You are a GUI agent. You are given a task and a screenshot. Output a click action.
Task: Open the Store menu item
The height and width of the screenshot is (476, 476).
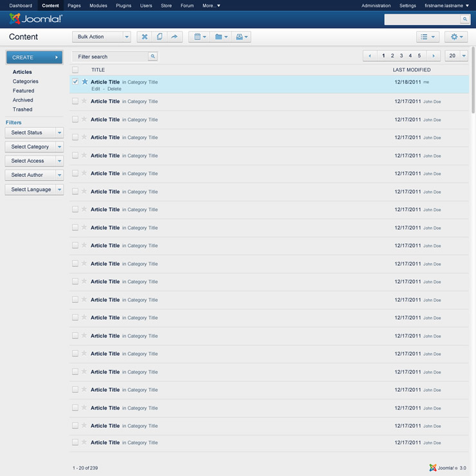click(x=166, y=5)
